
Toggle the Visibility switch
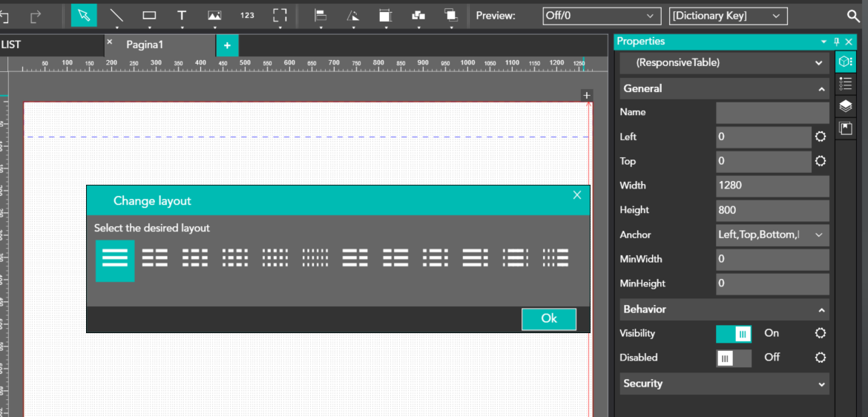pyautogui.click(x=734, y=334)
